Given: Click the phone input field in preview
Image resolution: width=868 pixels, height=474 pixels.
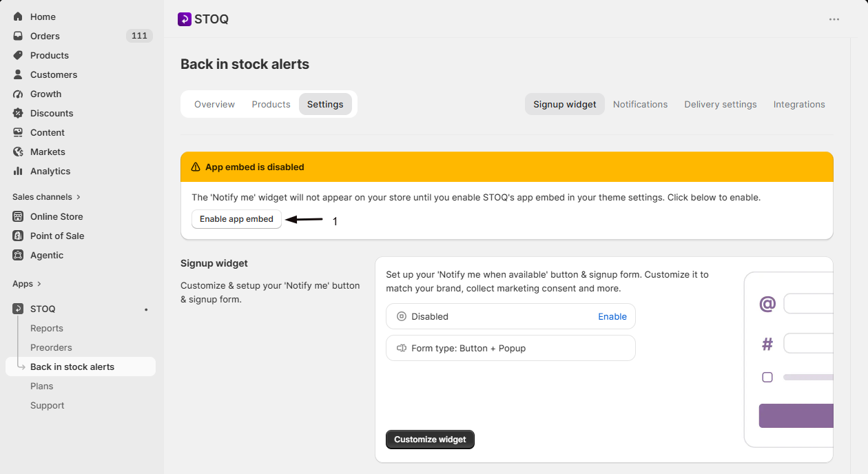Looking at the screenshot, I should pyautogui.click(x=809, y=344).
